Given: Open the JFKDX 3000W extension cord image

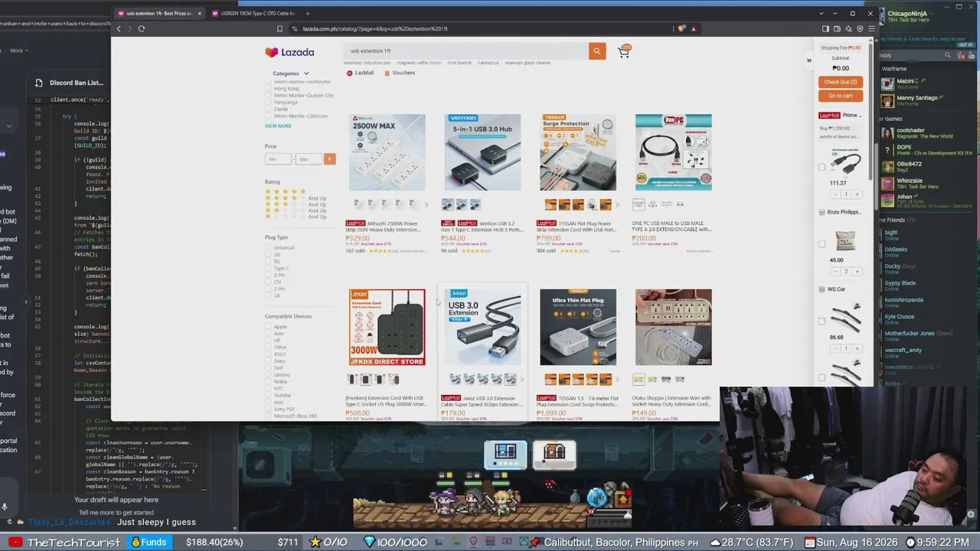Looking at the screenshot, I should (x=387, y=328).
